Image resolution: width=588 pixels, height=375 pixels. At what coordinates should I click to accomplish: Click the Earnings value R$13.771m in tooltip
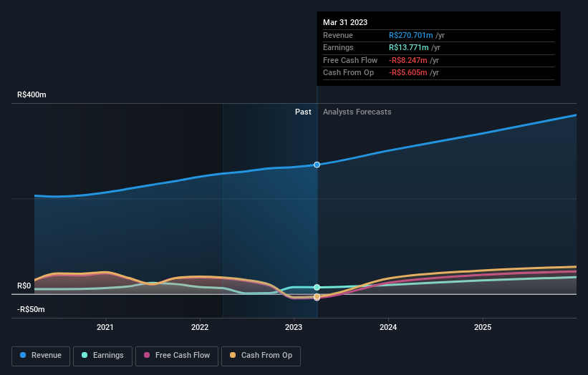pos(409,47)
